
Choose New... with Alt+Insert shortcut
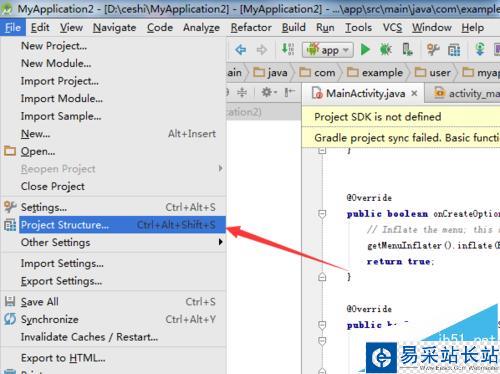click(113, 134)
